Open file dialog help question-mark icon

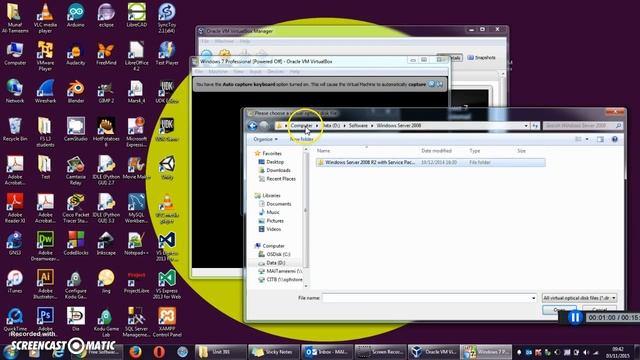coord(615,140)
